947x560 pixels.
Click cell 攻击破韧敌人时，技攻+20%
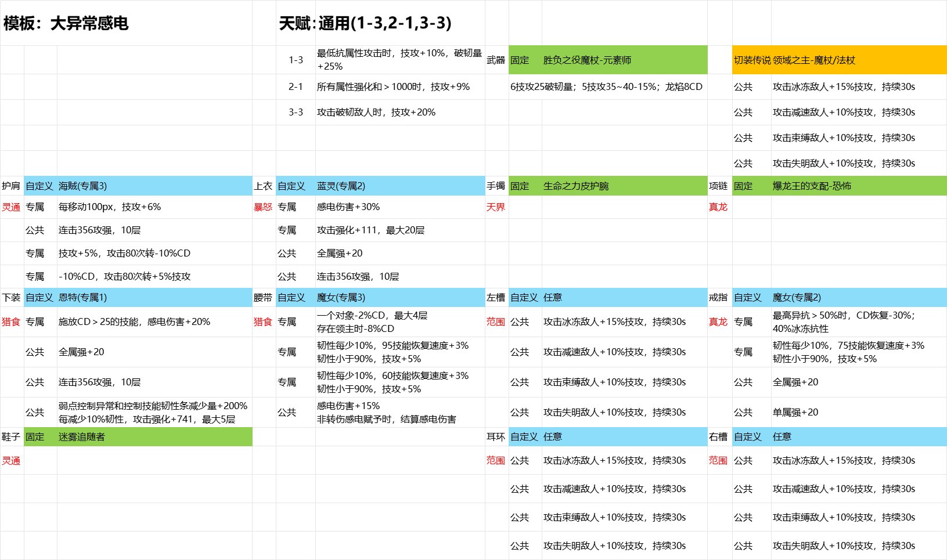click(x=400, y=112)
